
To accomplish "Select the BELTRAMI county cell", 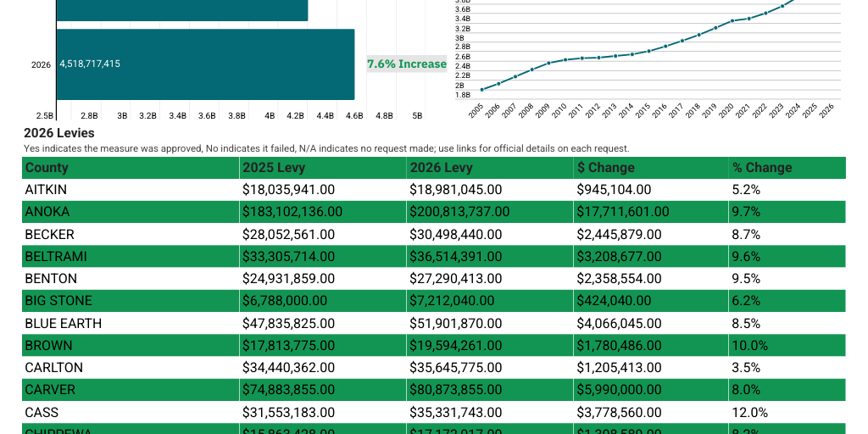I will click(x=131, y=256).
